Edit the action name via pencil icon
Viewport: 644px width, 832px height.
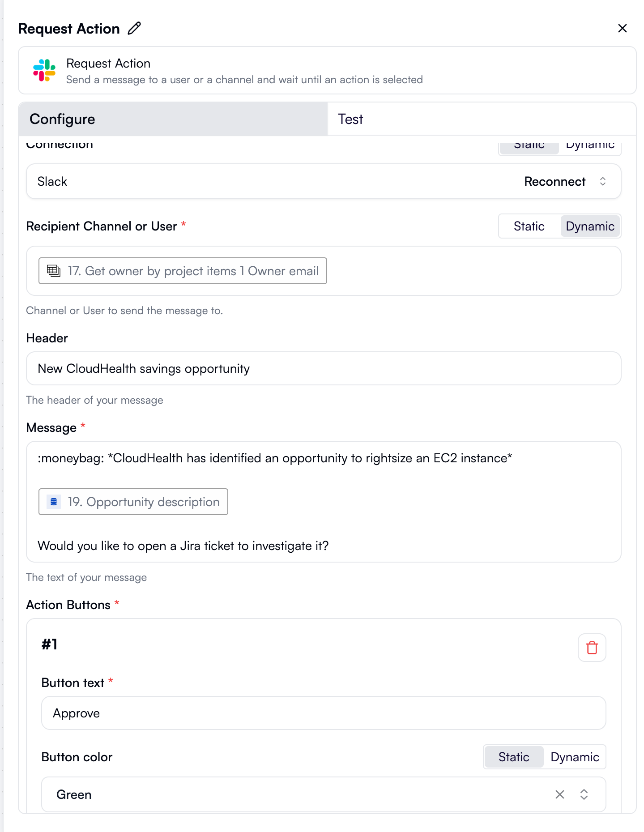click(x=133, y=28)
